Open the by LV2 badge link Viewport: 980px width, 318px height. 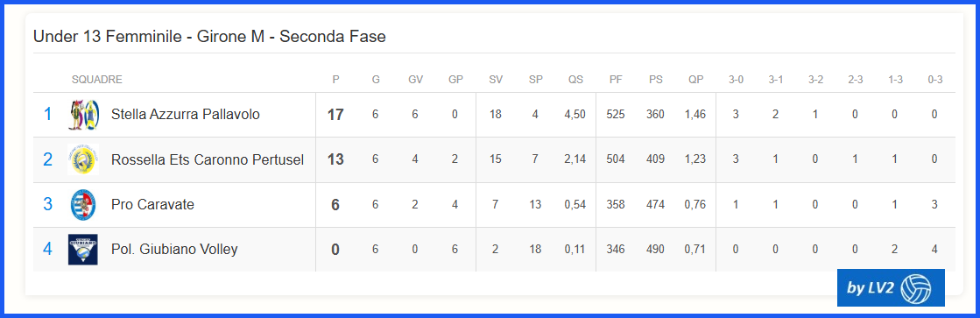tap(891, 288)
